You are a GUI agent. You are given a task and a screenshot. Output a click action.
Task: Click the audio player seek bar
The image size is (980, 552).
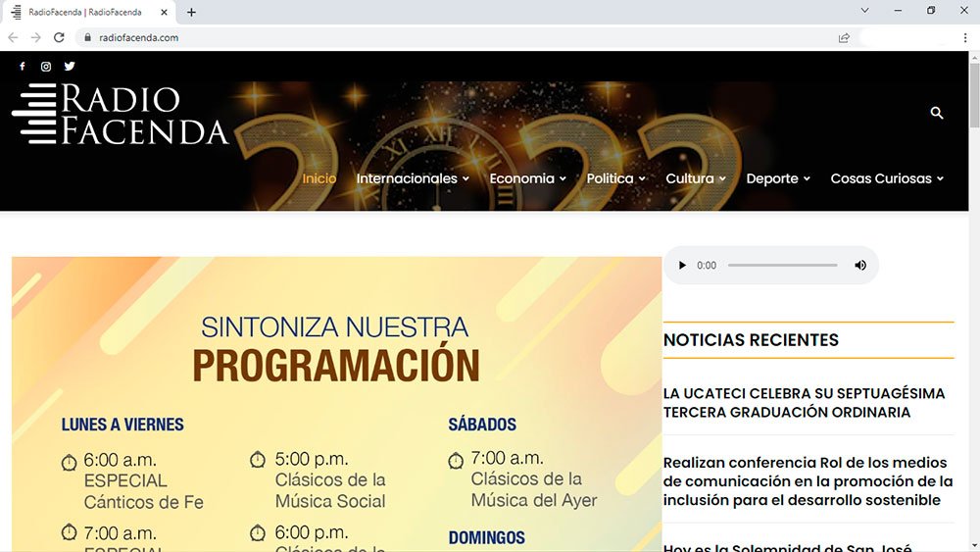[782, 265]
